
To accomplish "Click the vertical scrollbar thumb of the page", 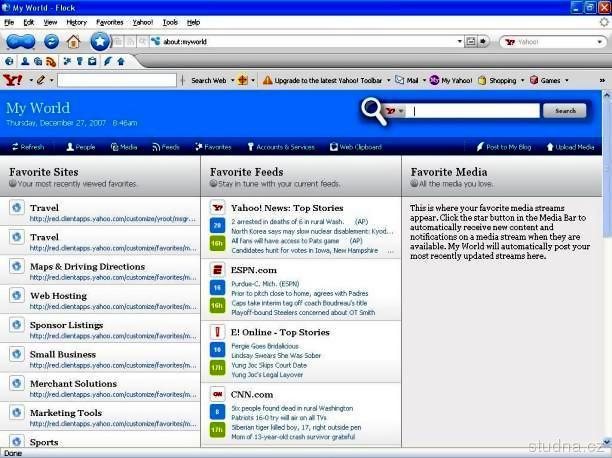I will pyautogui.click(x=607, y=168).
